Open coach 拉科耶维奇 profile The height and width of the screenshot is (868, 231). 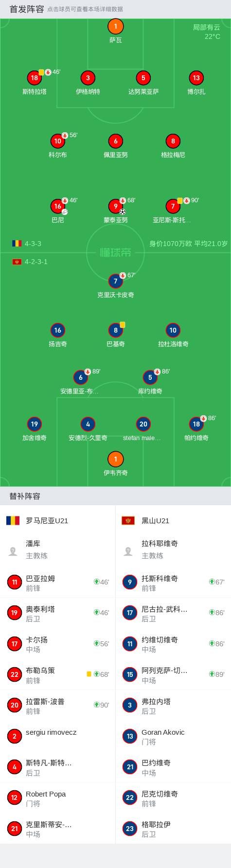click(173, 549)
